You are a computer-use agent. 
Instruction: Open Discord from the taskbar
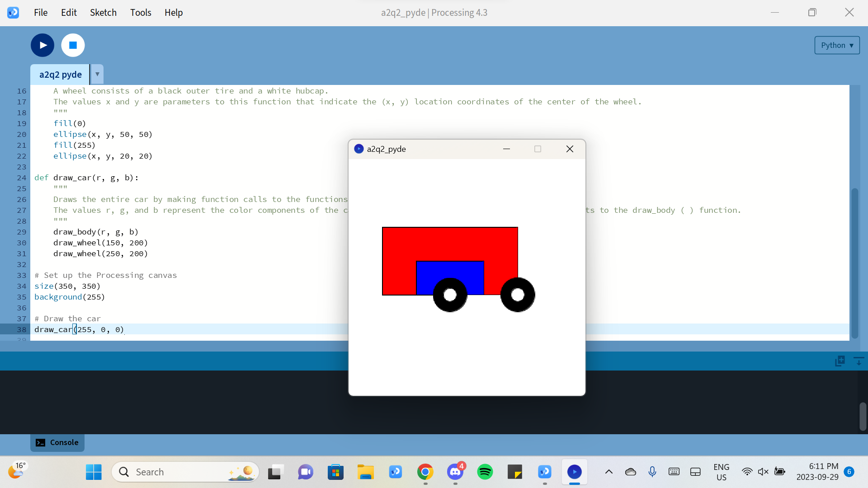tap(455, 472)
